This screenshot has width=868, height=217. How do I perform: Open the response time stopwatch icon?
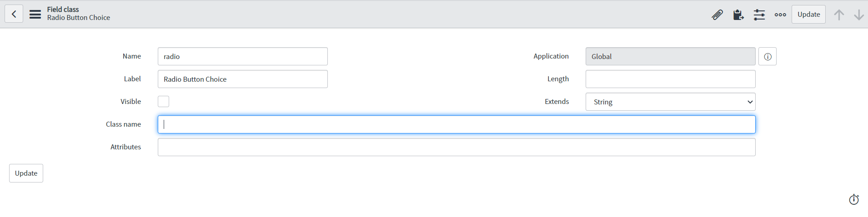click(854, 199)
